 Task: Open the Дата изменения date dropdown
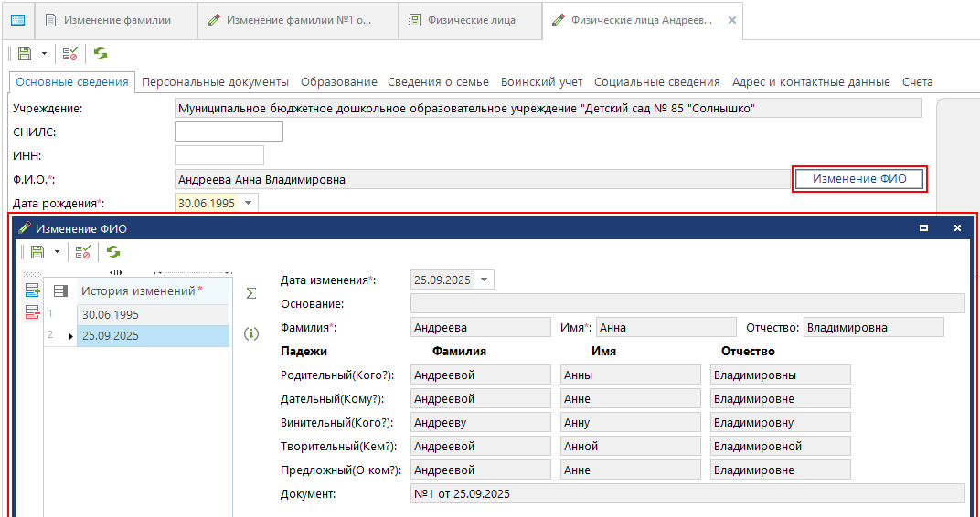[x=484, y=280]
